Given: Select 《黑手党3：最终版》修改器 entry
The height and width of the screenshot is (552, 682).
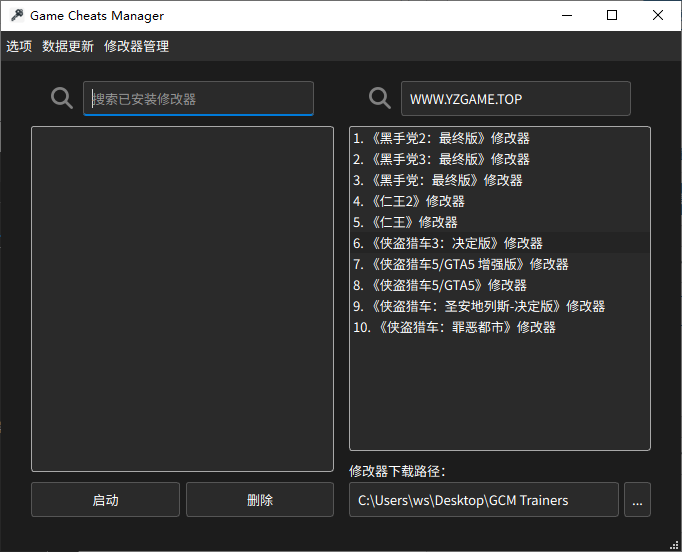Looking at the screenshot, I should (500, 159).
